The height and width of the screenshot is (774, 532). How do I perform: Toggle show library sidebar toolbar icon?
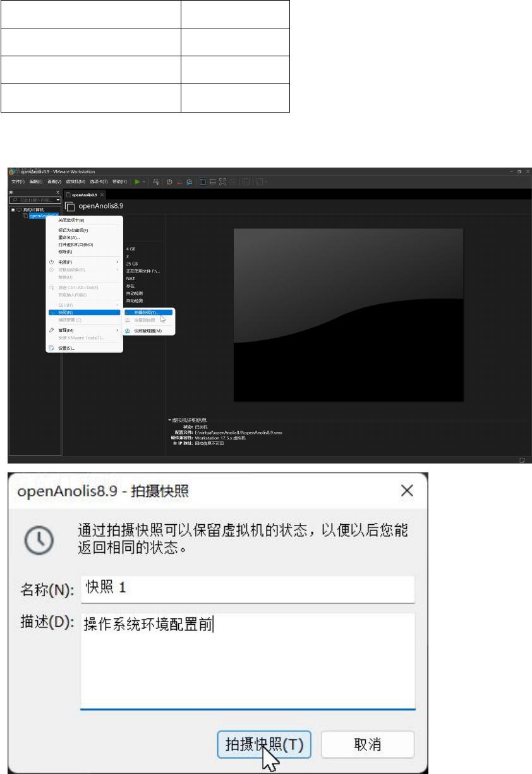203,181
